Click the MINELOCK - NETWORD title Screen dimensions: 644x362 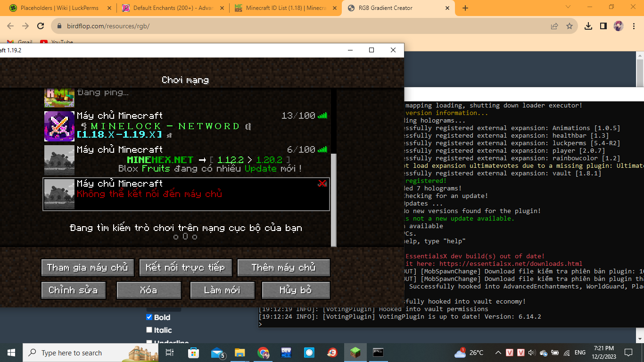pos(165,126)
